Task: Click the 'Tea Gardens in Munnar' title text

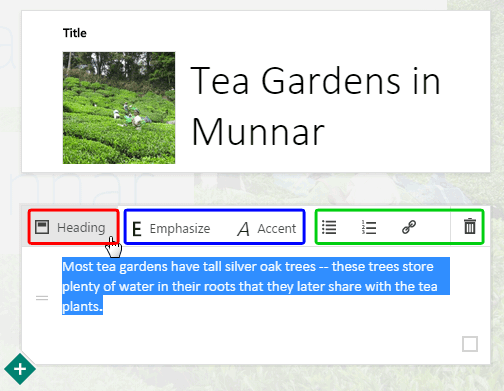Action: tap(315, 106)
